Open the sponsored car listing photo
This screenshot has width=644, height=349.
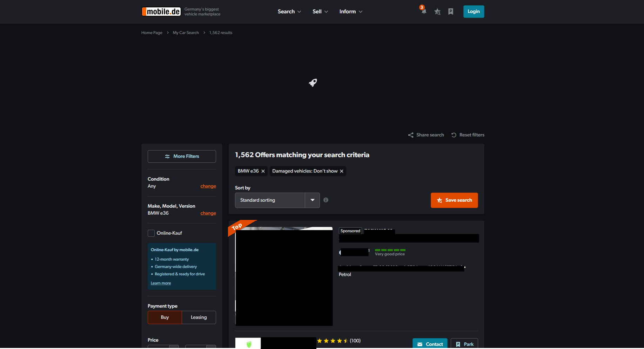(x=284, y=276)
